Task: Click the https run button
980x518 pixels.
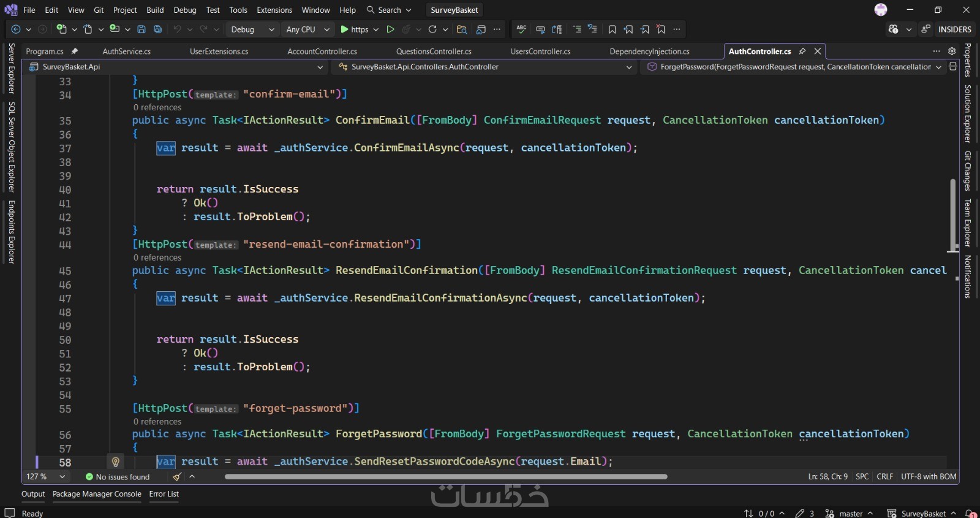Action: coord(355,29)
